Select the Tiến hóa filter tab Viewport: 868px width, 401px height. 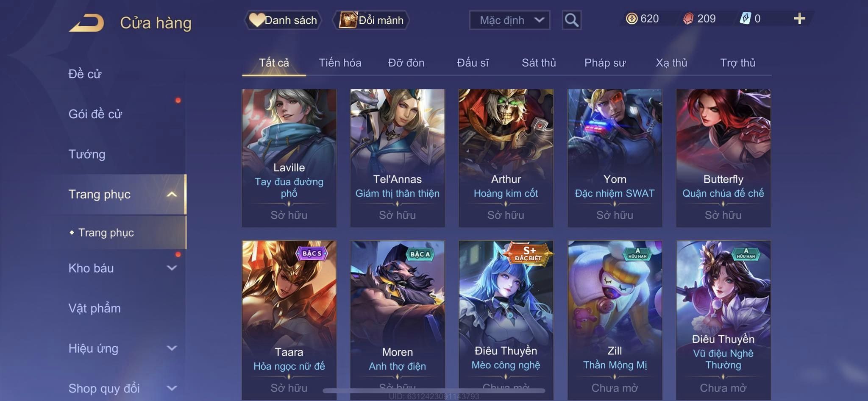(x=340, y=63)
